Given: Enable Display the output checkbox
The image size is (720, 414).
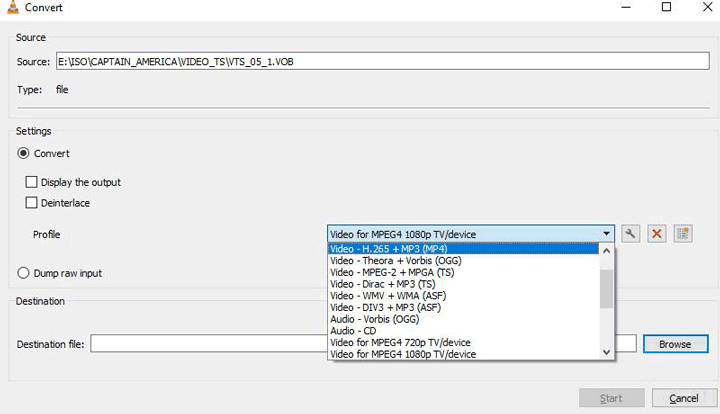Looking at the screenshot, I should pyautogui.click(x=31, y=182).
